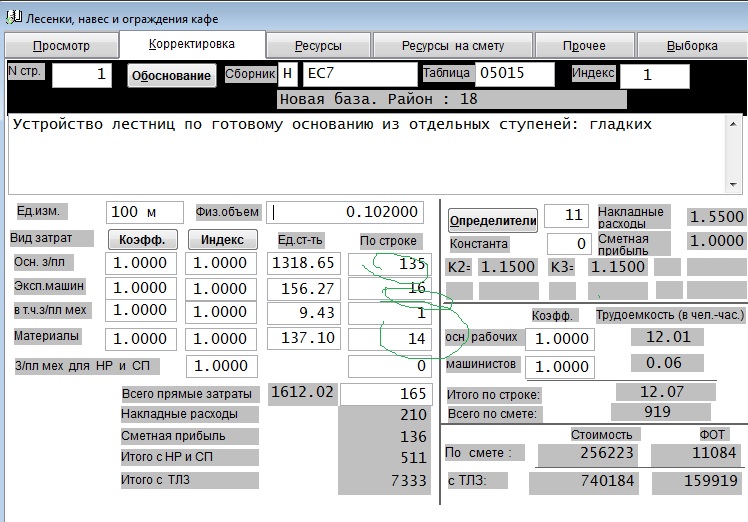This screenshot has width=748, height=522.
Task: Go to the Выборка tab
Action: (691, 46)
